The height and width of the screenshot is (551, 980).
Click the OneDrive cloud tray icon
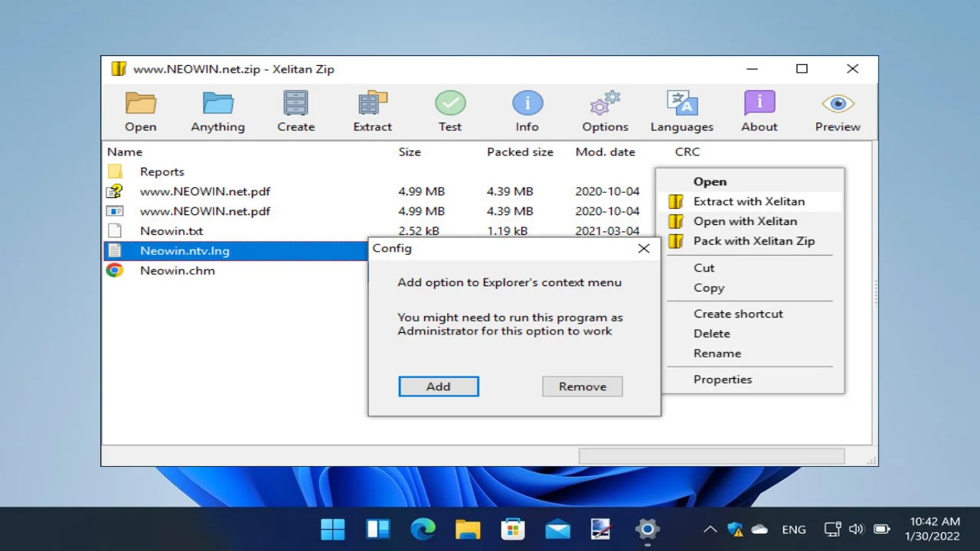[759, 529]
